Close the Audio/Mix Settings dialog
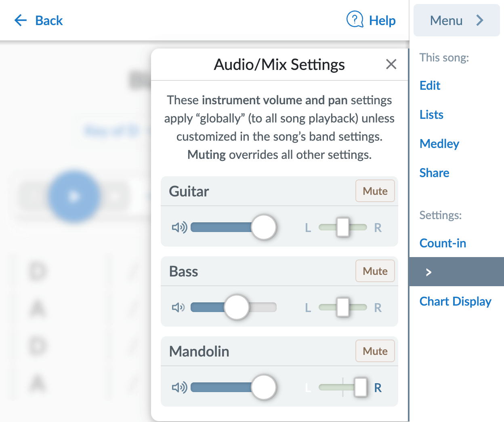The width and height of the screenshot is (504, 422). click(x=391, y=64)
